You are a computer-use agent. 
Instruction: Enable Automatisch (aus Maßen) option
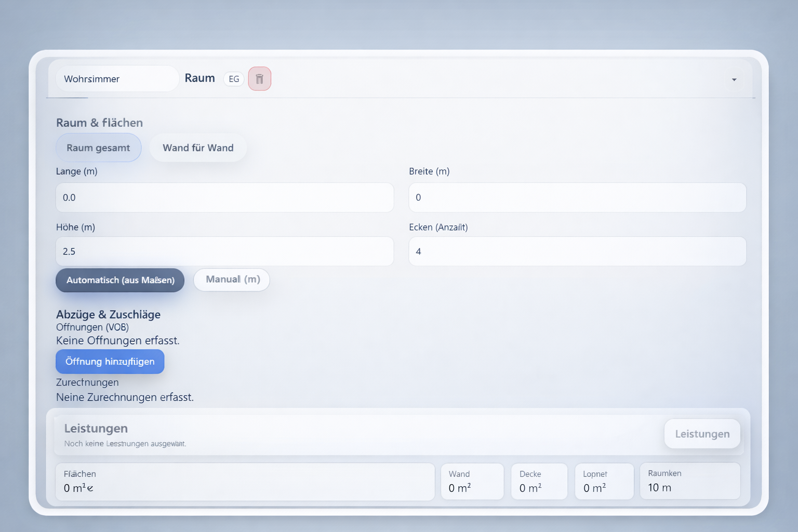pos(120,280)
